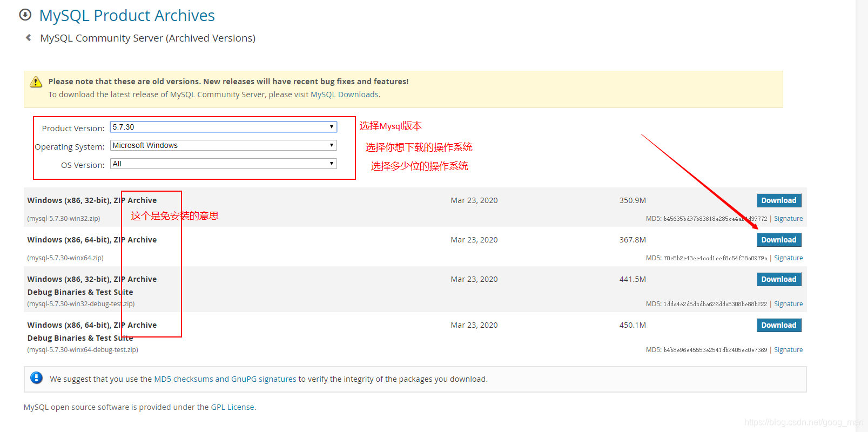The width and height of the screenshot is (868, 432).
Task: Open the GPL License link
Action: point(232,407)
